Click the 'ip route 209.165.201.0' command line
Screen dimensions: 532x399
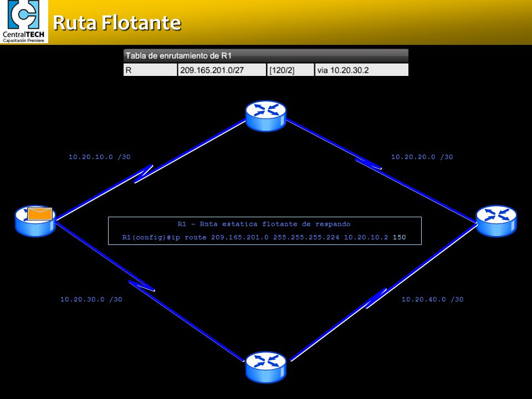click(x=264, y=237)
